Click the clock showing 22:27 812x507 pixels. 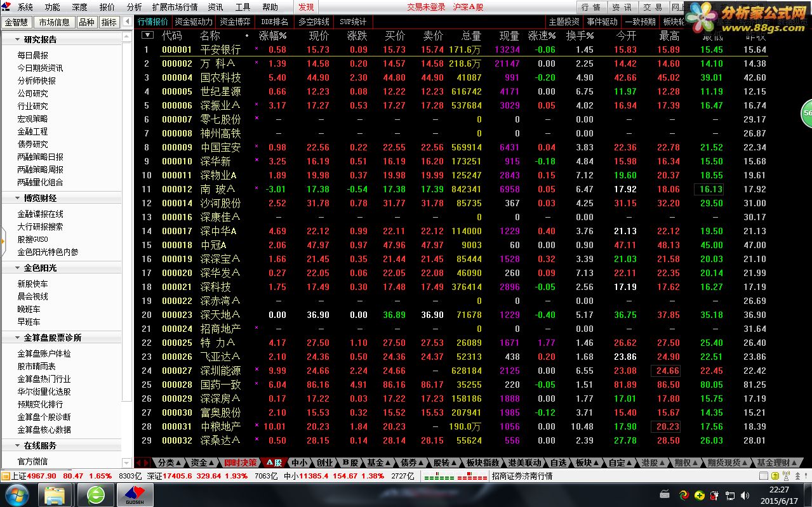coord(780,490)
